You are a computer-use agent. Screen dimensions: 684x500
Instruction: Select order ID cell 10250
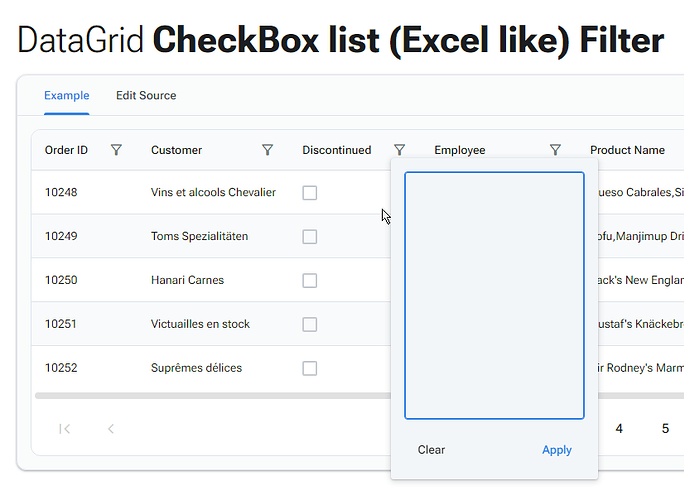coord(61,280)
